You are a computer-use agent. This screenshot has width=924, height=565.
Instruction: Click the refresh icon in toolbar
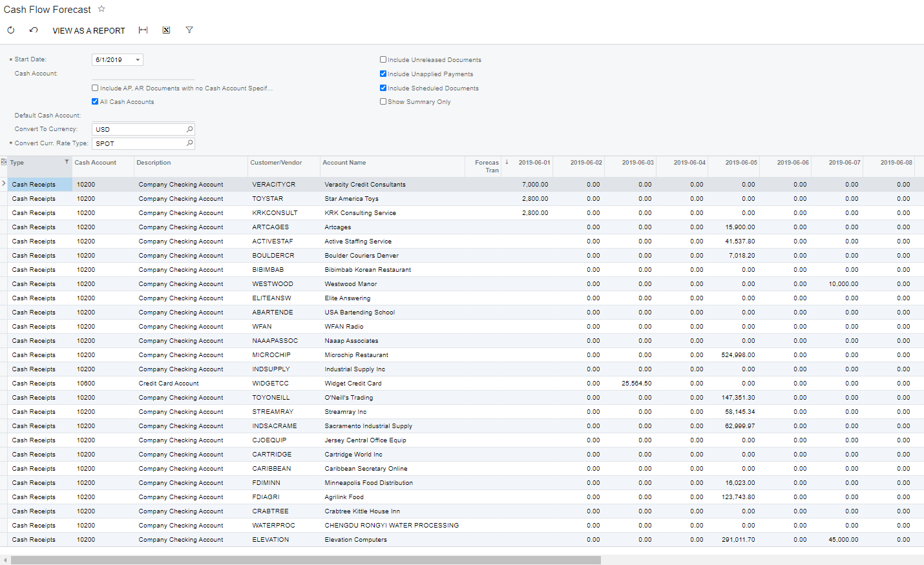[x=11, y=30]
